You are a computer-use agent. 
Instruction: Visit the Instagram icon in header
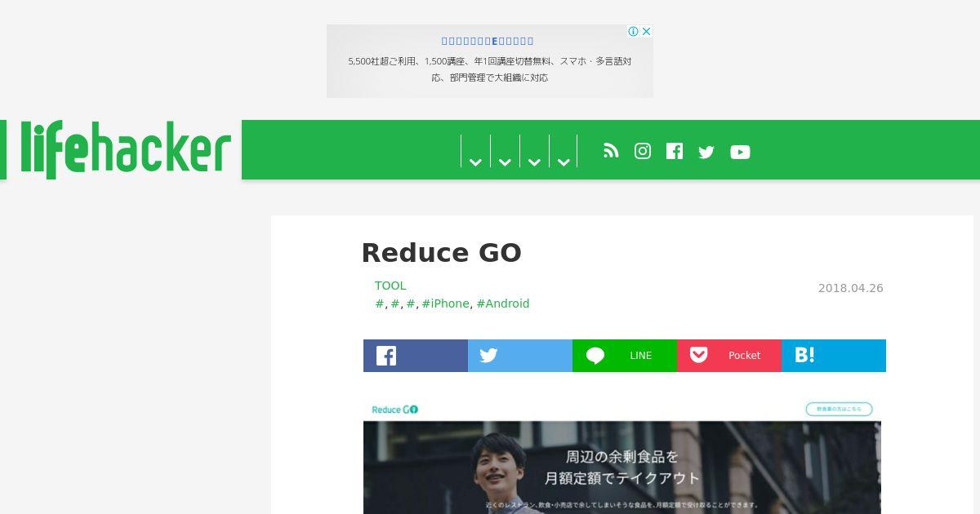tap(643, 151)
